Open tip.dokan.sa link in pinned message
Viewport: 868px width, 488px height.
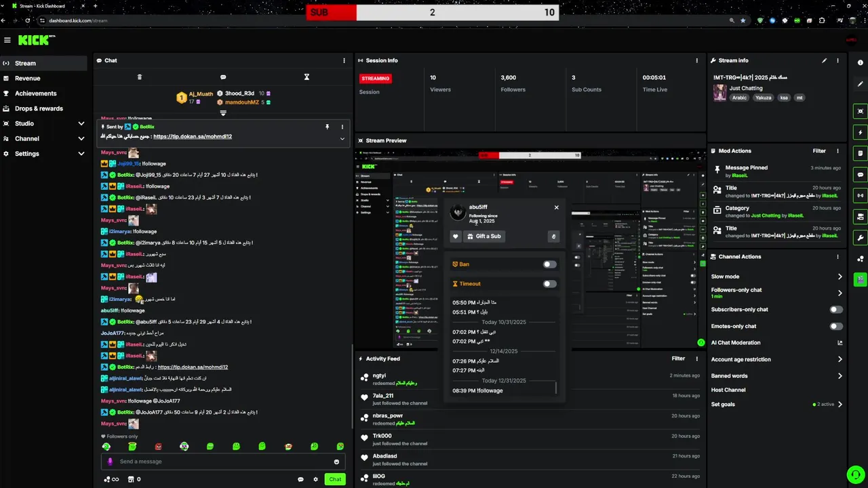point(193,136)
